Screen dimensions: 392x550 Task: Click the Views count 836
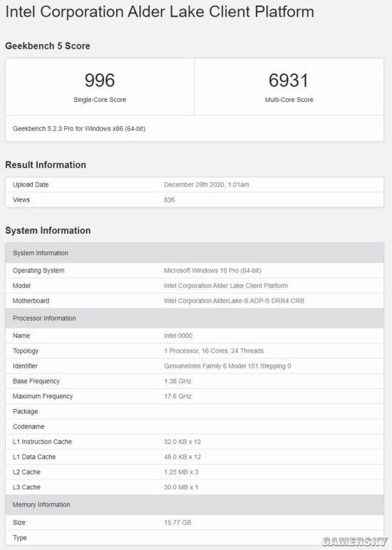[x=169, y=199]
